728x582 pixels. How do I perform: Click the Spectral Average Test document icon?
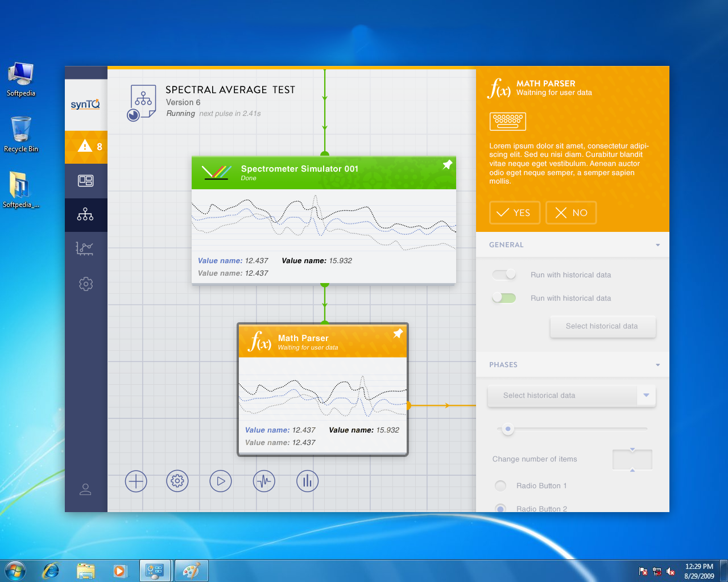(142, 103)
